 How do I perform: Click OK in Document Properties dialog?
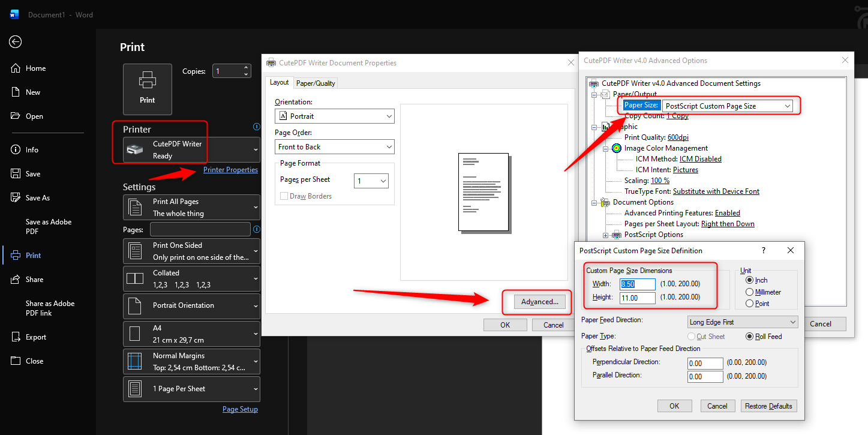tap(505, 325)
